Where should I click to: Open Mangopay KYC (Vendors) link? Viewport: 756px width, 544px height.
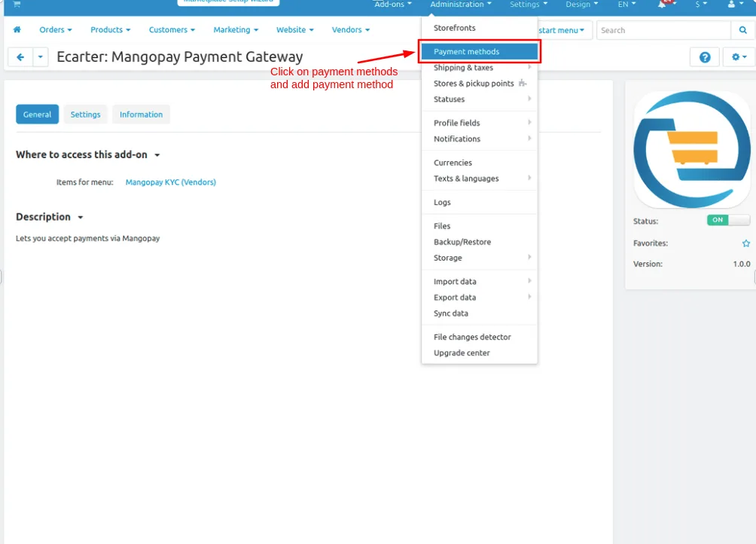(171, 182)
